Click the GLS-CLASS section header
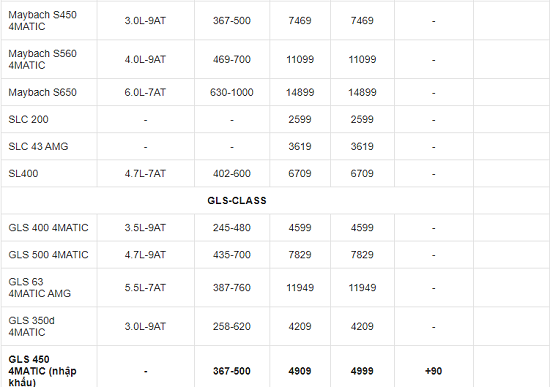 coord(237,201)
